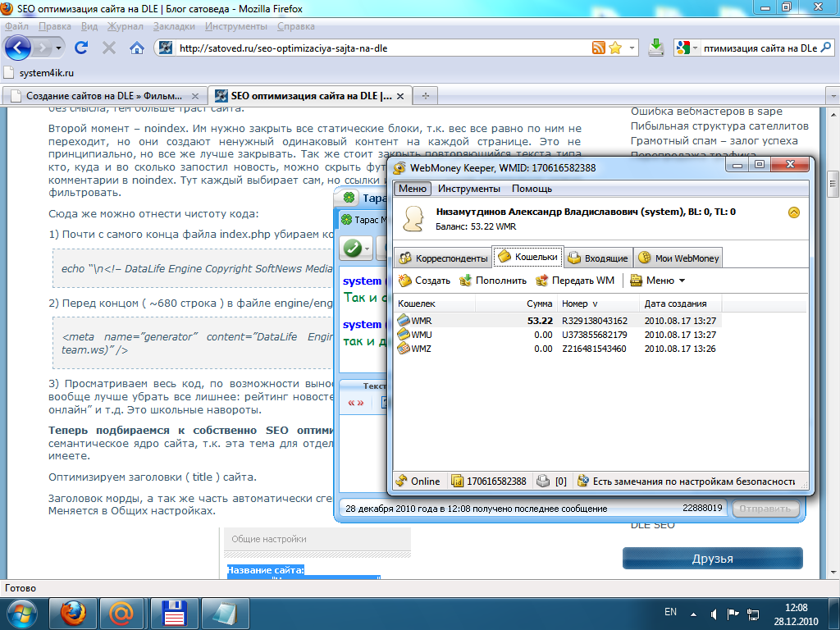
Task: Click the volume speaker tray icon
Action: click(x=714, y=614)
